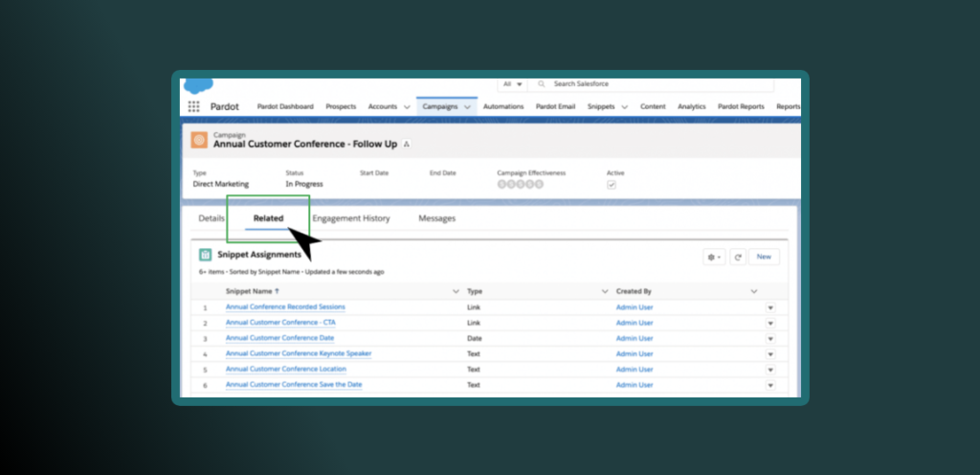The height and width of the screenshot is (475, 980).
Task: Click the Campaign Effectiveness rating circles
Action: (520, 185)
